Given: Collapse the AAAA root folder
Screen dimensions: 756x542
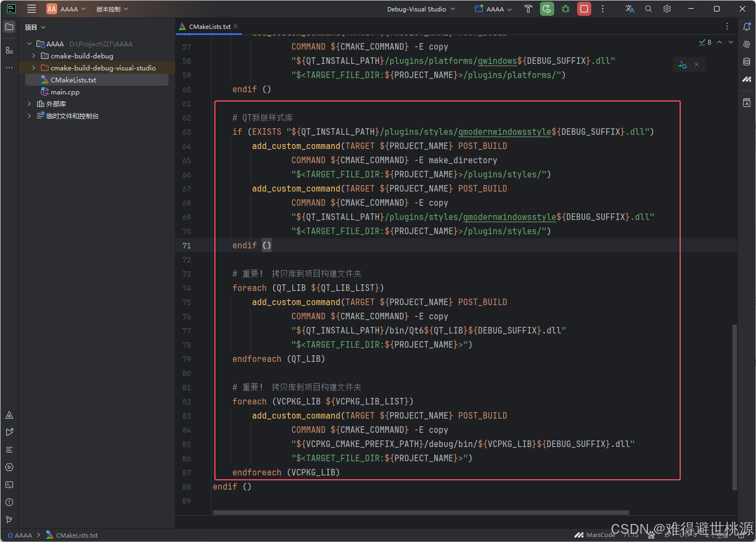Looking at the screenshot, I should [x=29, y=44].
